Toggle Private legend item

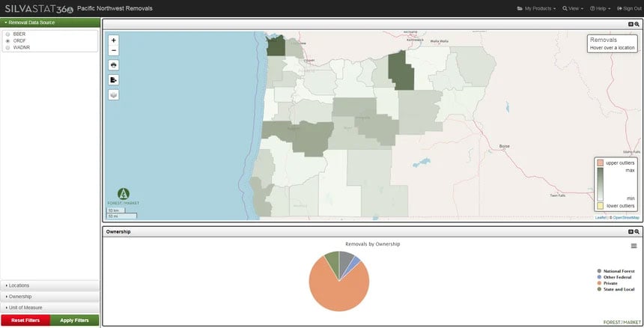tap(607, 283)
